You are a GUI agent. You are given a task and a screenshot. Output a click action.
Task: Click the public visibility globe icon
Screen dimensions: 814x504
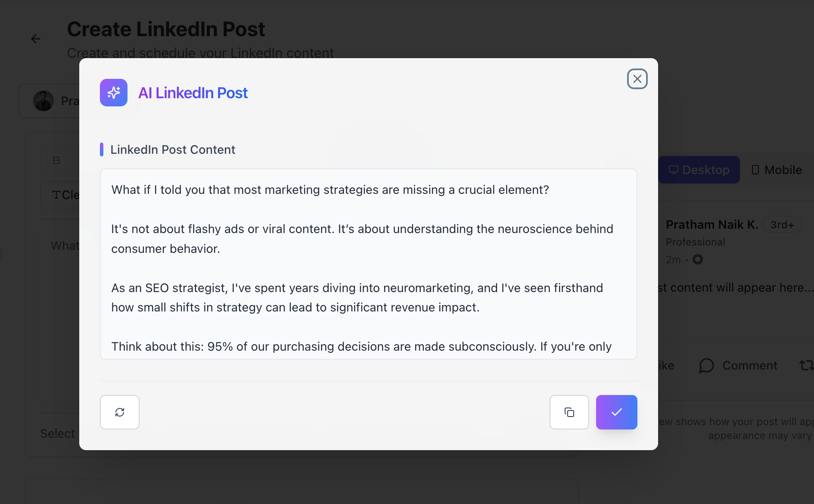click(698, 259)
